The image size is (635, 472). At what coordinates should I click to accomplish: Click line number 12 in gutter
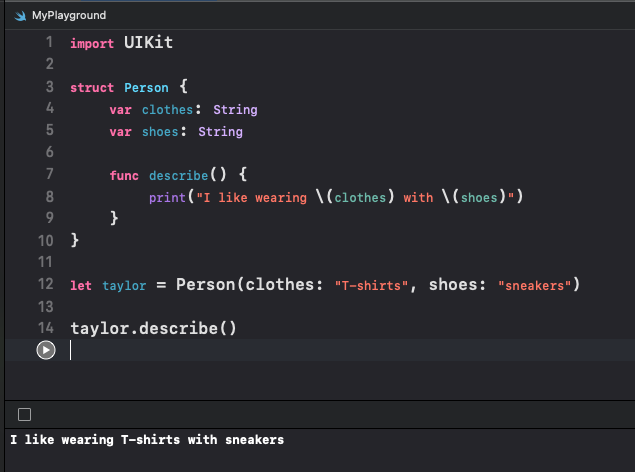click(46, 284)
